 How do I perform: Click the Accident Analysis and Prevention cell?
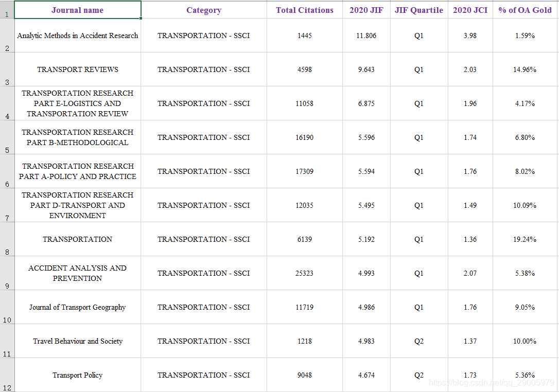[77, 273]
